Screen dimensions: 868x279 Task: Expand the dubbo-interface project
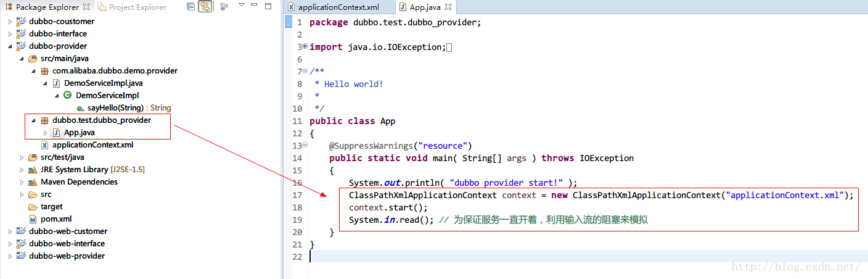pos(10,34)
